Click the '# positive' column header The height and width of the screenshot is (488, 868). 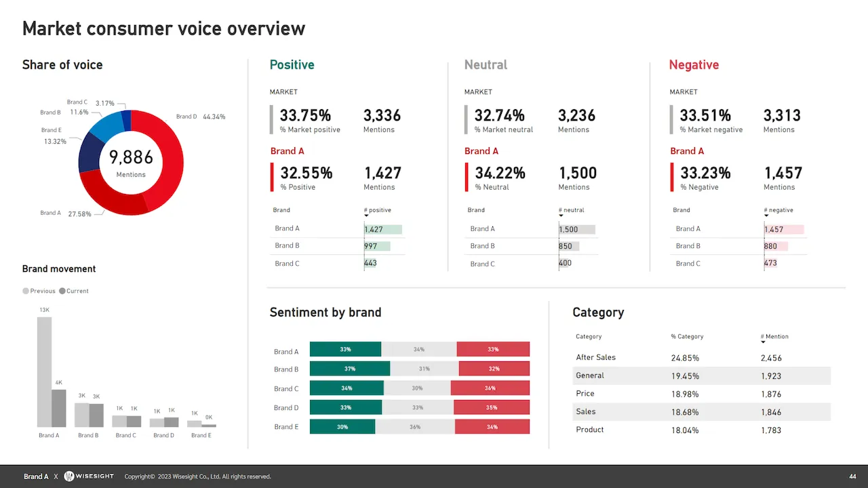pyautogui.click(x=378, y=210)
